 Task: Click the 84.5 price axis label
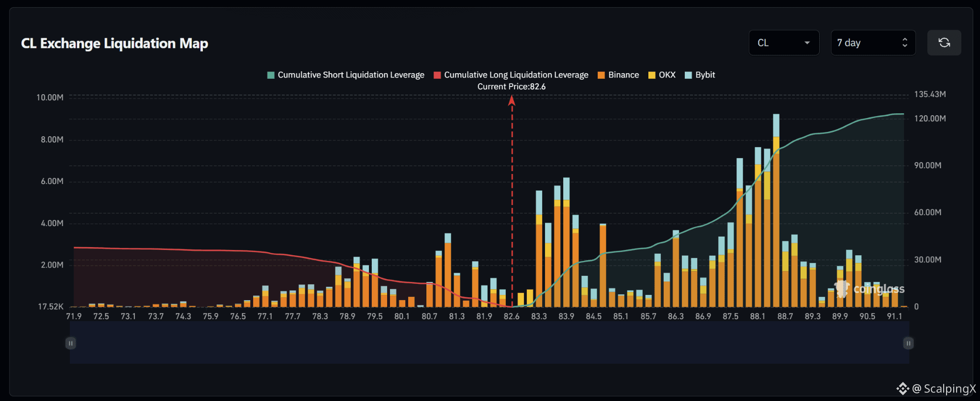click(594, 316)
